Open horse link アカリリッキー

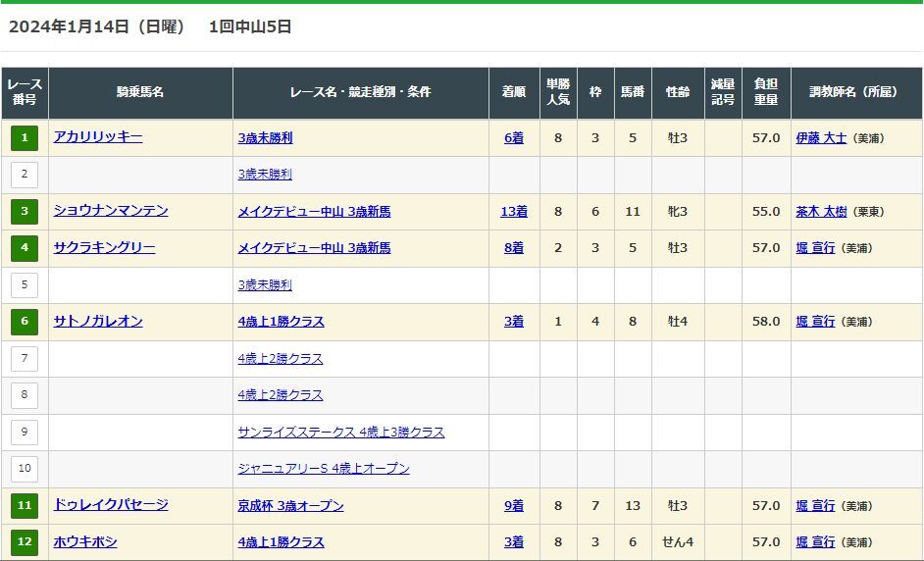click(x=98, y=138)
